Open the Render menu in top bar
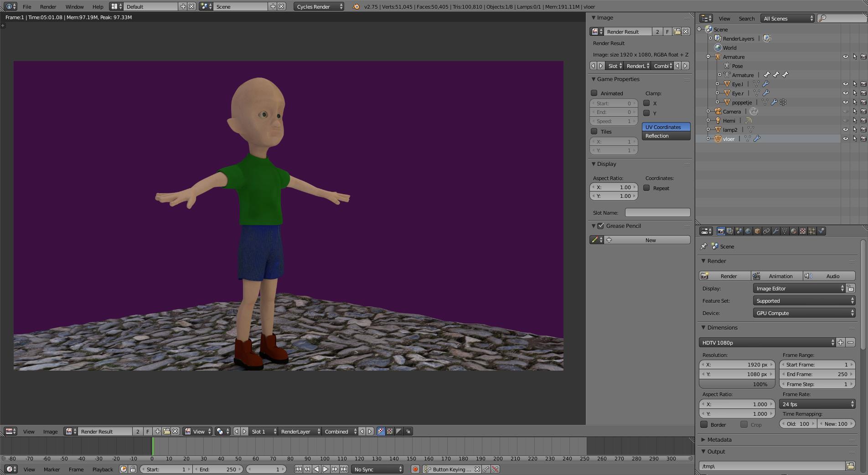Image resolution: width=868 pixels, height=475 pixels. coord(48,7)
